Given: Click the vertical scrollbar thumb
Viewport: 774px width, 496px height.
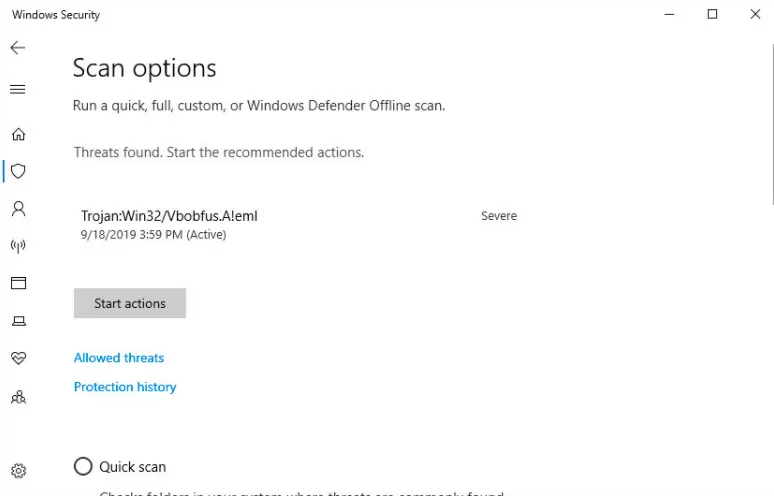Looking at the screenshot, I should pyautogui.click(x=773, y=123).
